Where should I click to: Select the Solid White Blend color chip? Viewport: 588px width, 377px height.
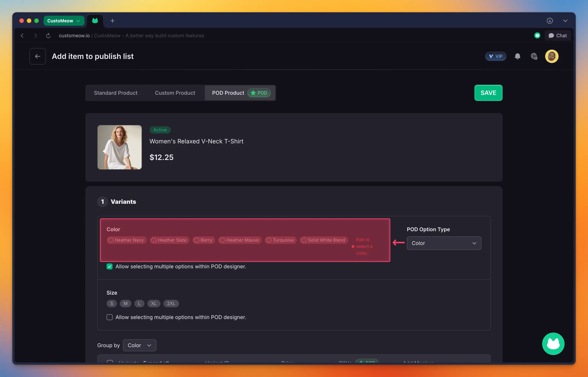tap(324, 240)
